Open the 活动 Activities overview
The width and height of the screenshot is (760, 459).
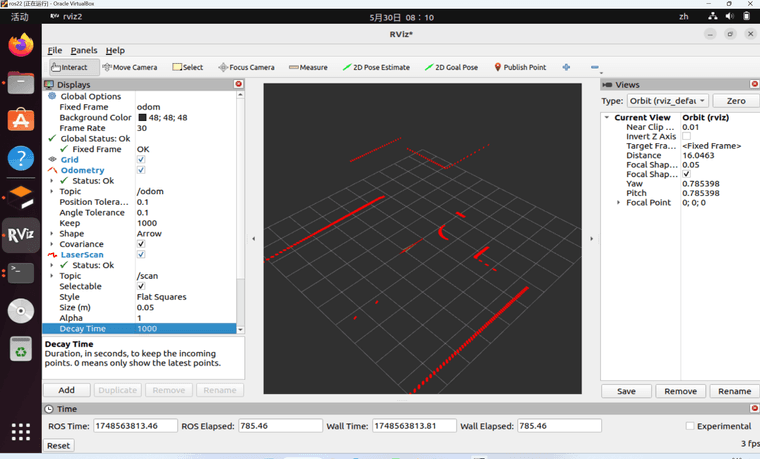pyautogui.click(x=20, y=17)
